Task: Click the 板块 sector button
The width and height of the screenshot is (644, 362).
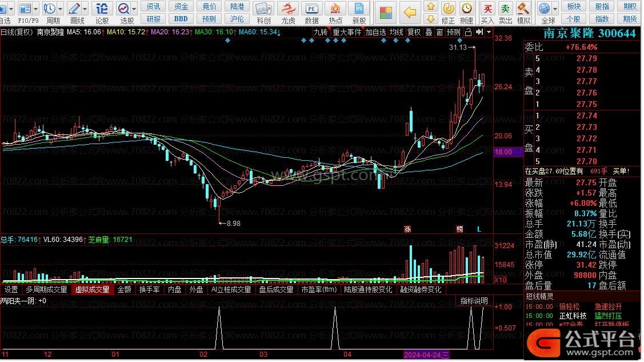Action: 575,6
